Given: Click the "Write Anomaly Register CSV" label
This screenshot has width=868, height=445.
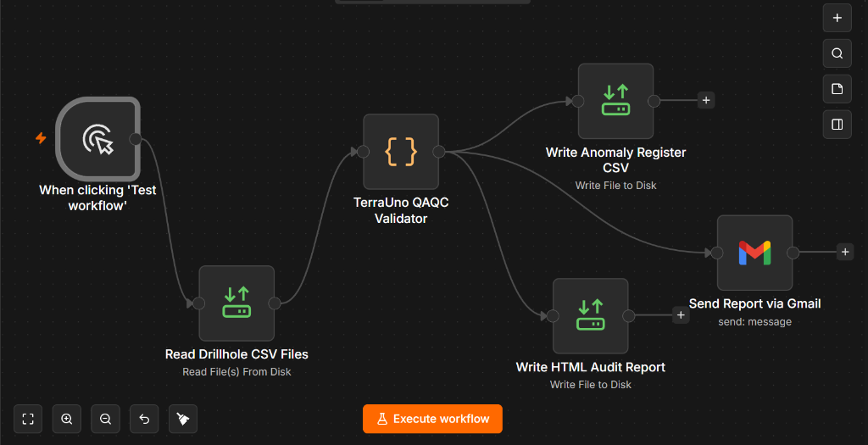Looking at the screenshot, I should click(x=615, y=160).
